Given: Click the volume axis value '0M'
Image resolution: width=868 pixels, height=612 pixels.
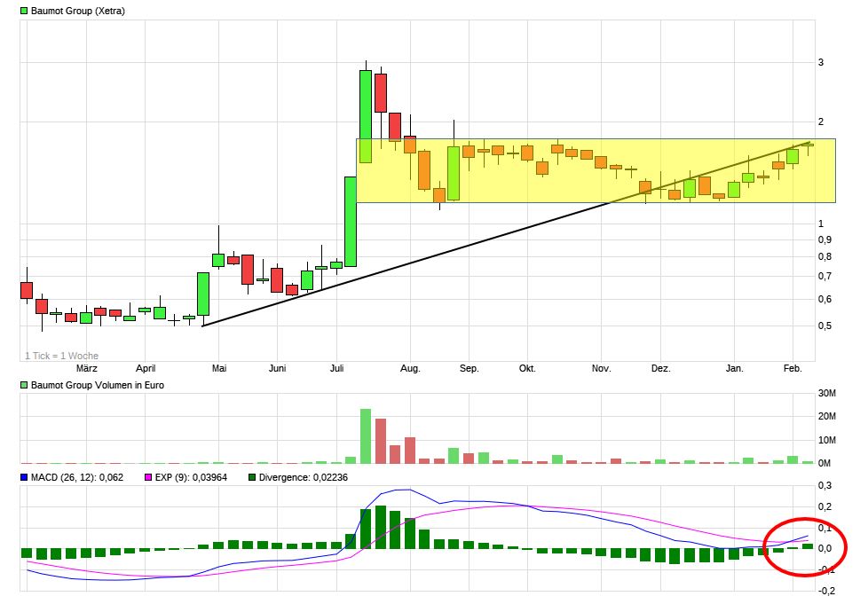Looking at the screenshot, I should (x=825, y=464).
